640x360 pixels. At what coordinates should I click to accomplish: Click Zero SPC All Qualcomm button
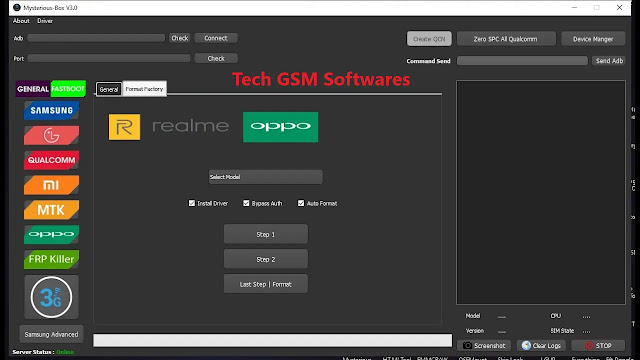506,39
